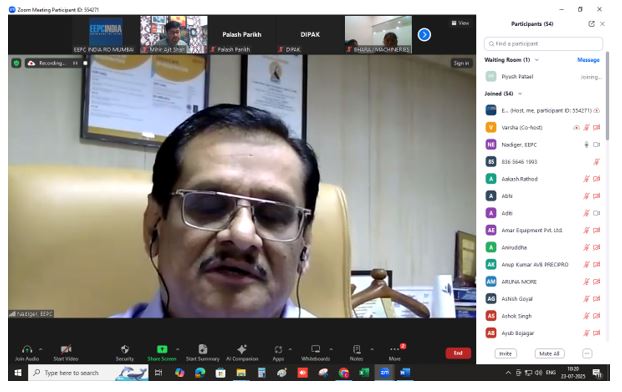Click the green Share Screen icon
622x392 pixels.
162,349
